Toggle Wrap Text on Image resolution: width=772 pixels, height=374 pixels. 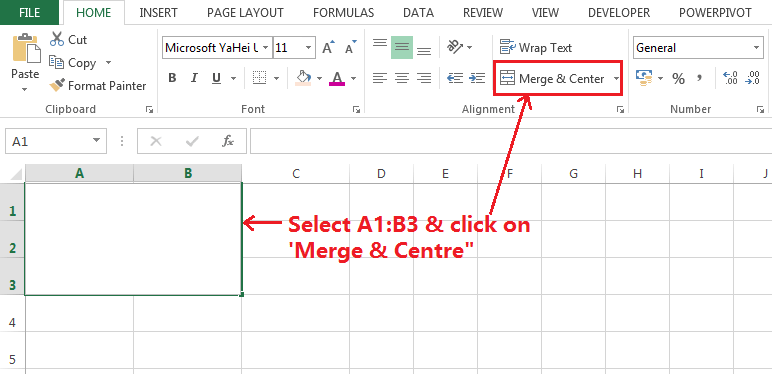tap(536, 48)
